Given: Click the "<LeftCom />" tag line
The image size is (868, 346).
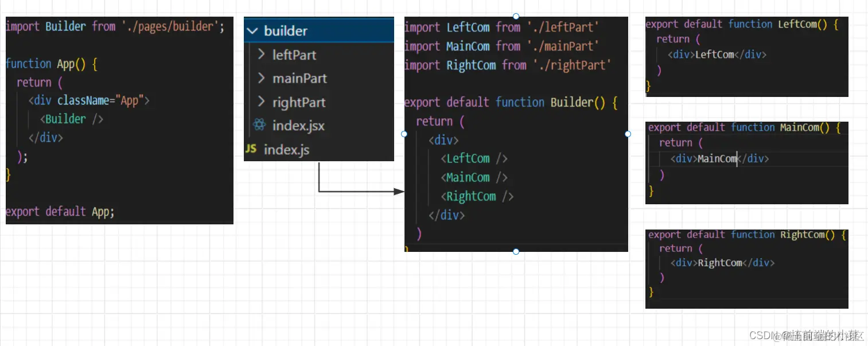Looking at the screenshot, I should pyautogui.click(x=474, y=158).
